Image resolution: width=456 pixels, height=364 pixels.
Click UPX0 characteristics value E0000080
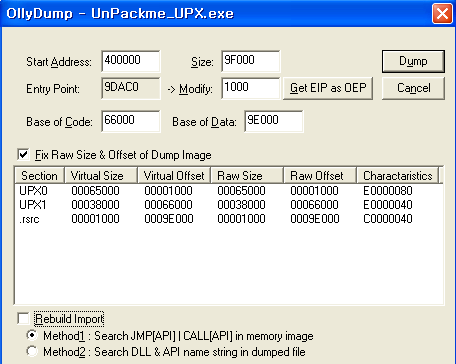[x=388, y=191]
